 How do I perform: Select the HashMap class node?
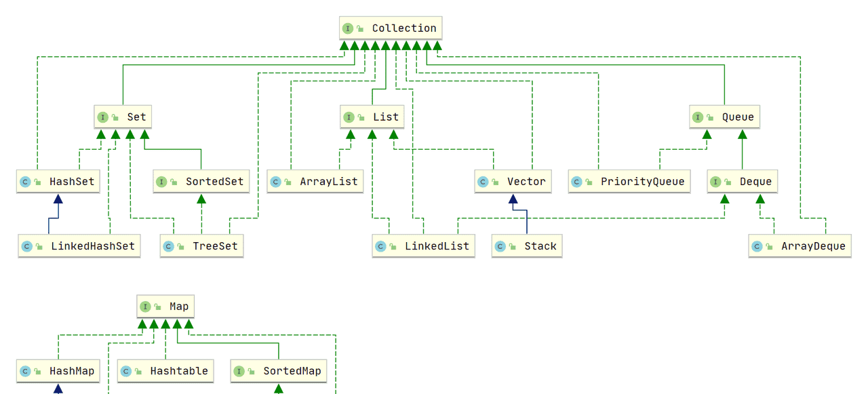click(58, 371)
